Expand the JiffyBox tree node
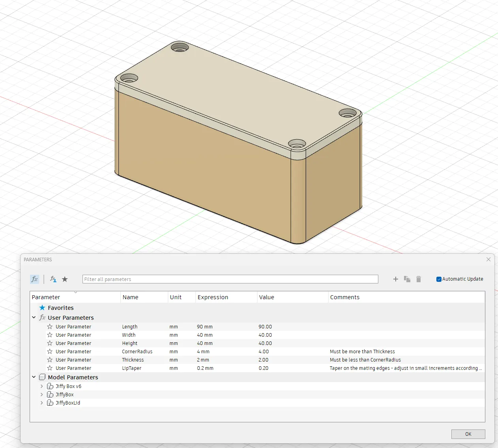This screenshot has height=448, width=498. click(x=42, y=395)
